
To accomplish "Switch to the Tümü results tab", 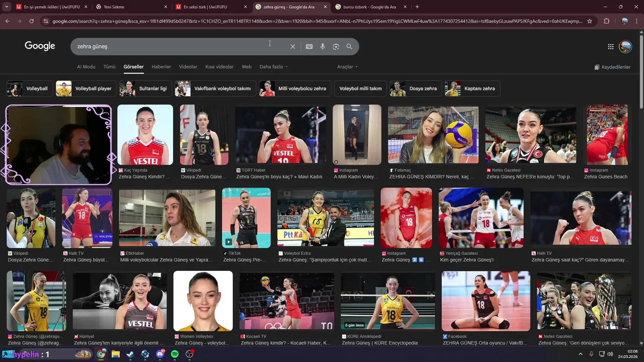I will click(x=109, y=67).
